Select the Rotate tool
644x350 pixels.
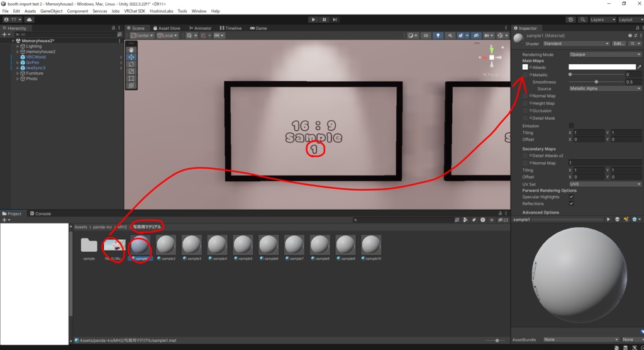coord(131,64)
